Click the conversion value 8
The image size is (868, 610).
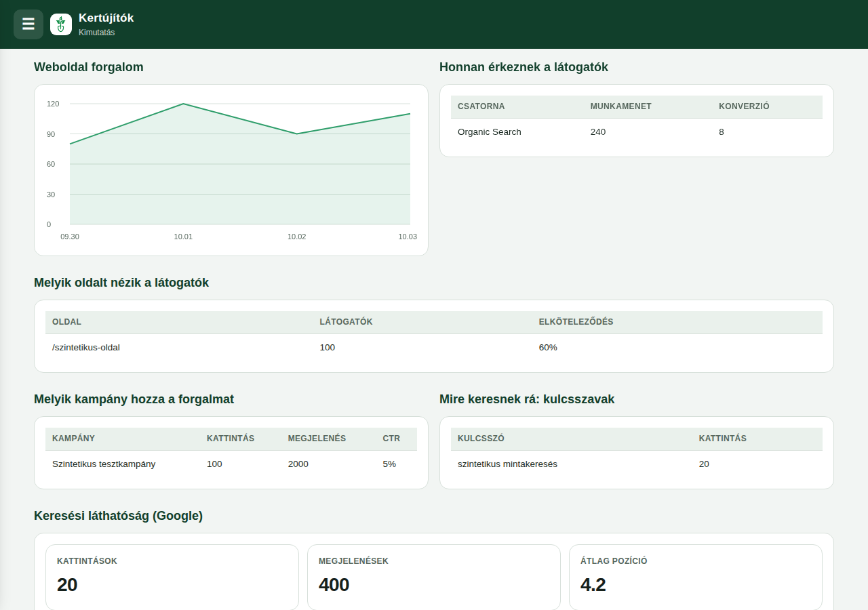point(722,132)
